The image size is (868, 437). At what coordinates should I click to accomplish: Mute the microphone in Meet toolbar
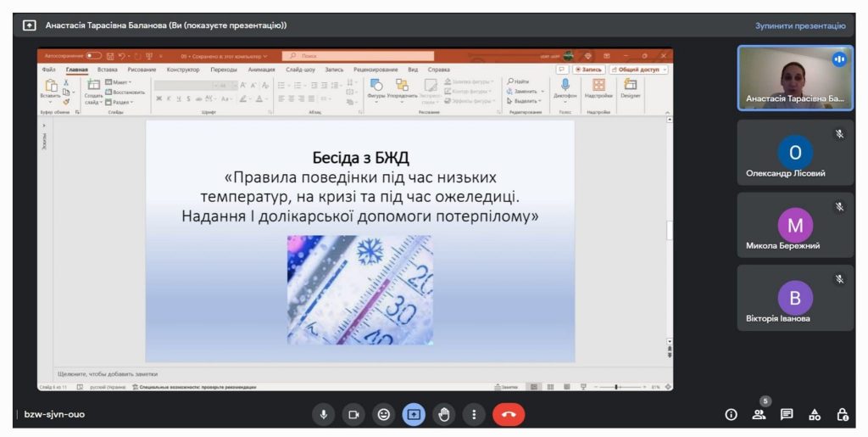(322, 414)
